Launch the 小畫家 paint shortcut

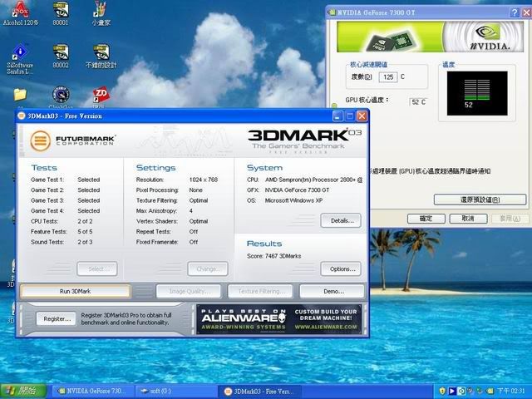100,12
